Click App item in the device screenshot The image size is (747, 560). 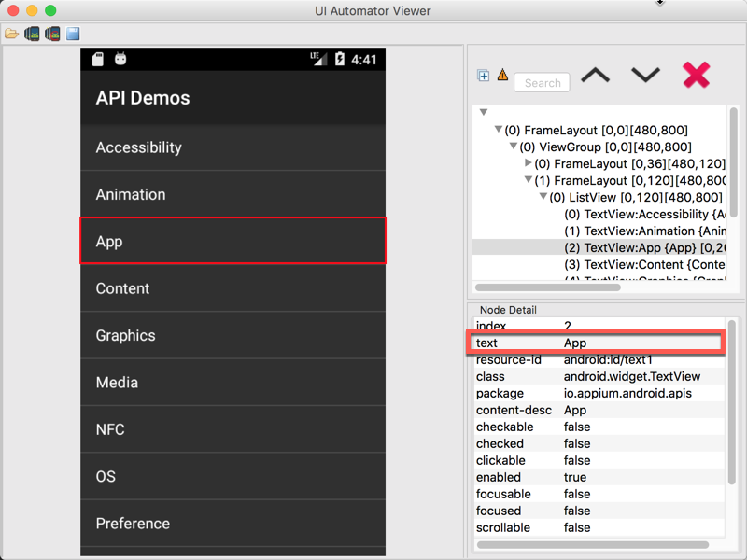point(233,241)
